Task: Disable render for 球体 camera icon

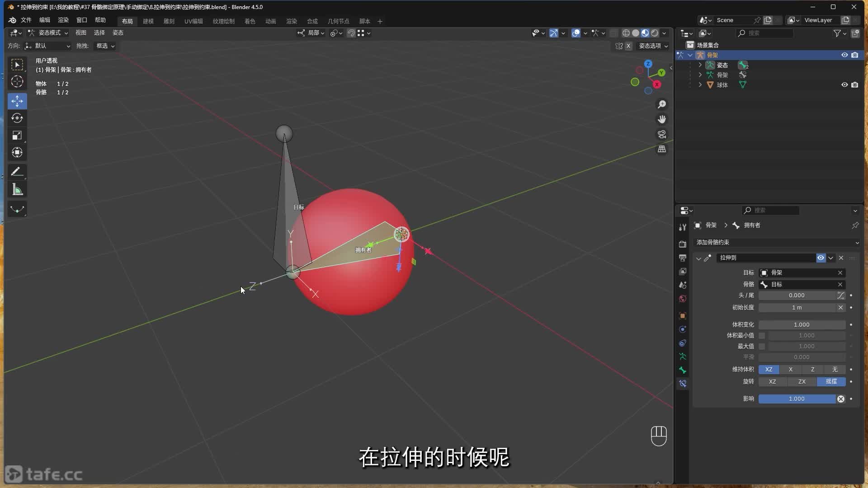Action: [854, 84]
